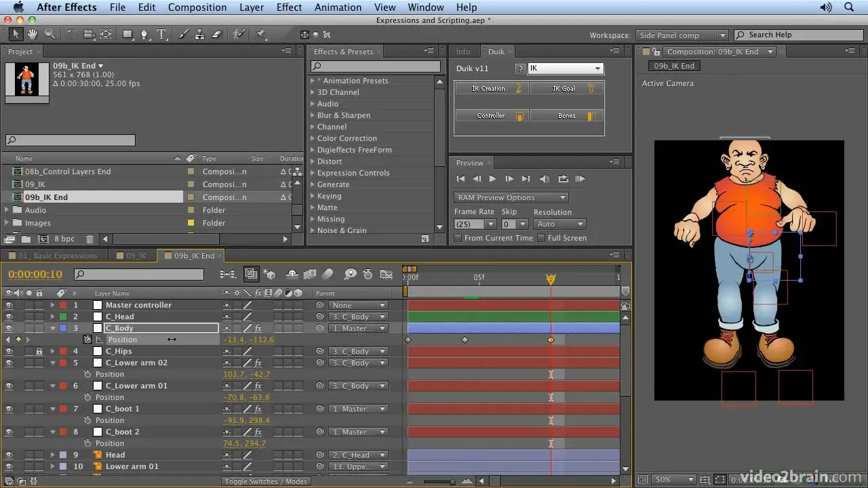Expand C_Head layer properties
The width and height of the screenshot is (868, 488).
[x=52, y=317]
